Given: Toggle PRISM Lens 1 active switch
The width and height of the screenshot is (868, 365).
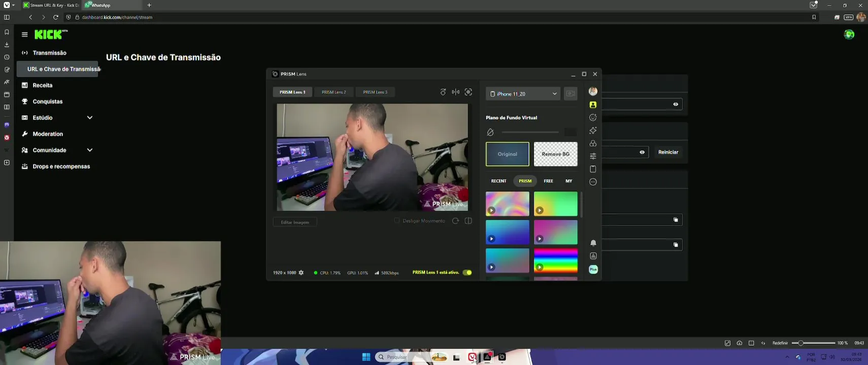Looking at the screenshot, I should (467, 273).
